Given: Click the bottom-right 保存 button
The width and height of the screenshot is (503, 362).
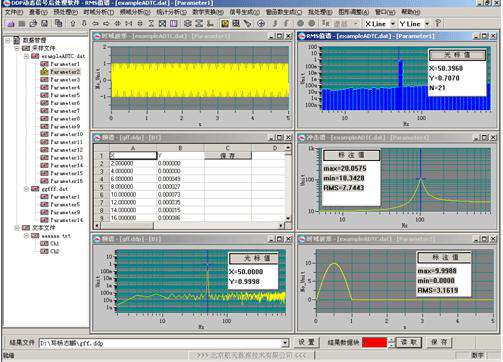Looking at the screenshot, I should (439, 342).
